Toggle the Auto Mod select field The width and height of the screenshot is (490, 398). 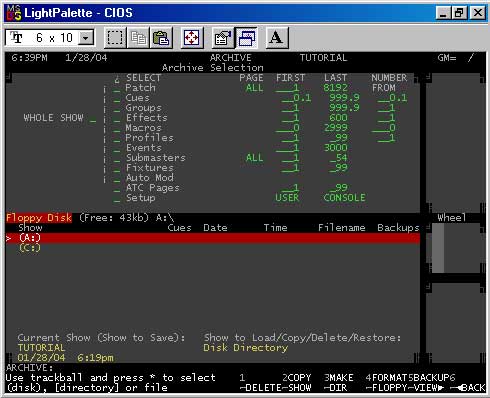click(116, 179)
